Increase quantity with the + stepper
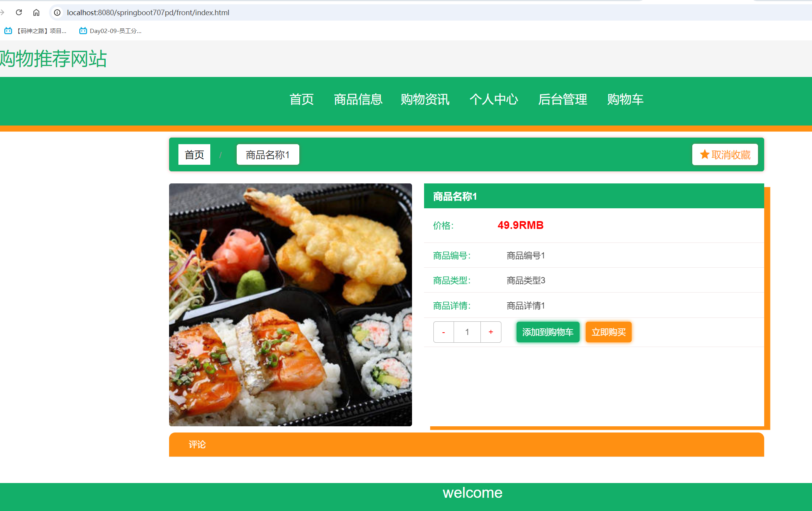812x511 pixels. [x=491, y=332]
